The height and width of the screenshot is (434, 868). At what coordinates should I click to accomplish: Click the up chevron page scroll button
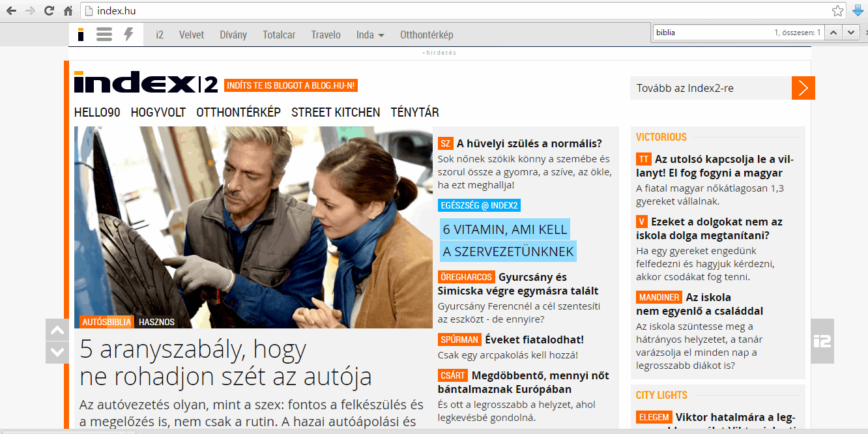pos(57,330)
